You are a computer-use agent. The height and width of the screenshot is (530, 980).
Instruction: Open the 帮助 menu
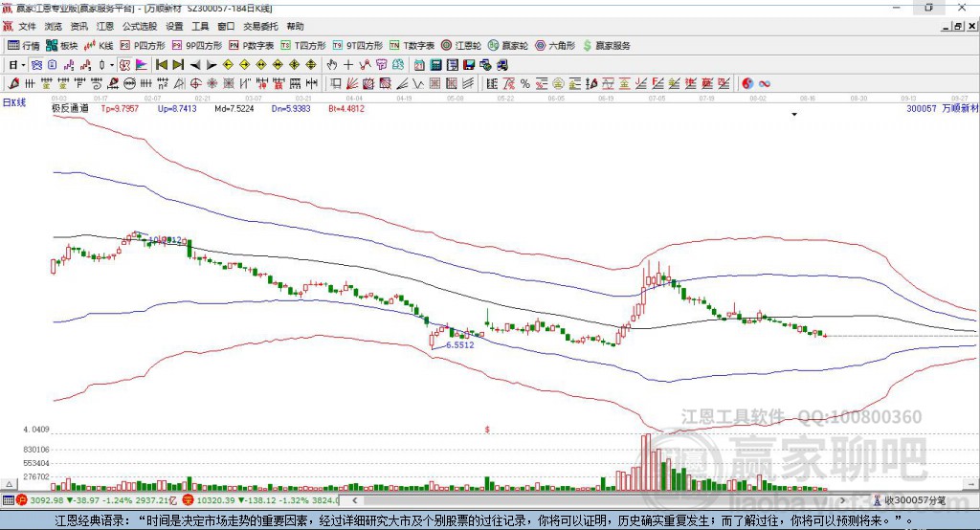coord(295,26)
